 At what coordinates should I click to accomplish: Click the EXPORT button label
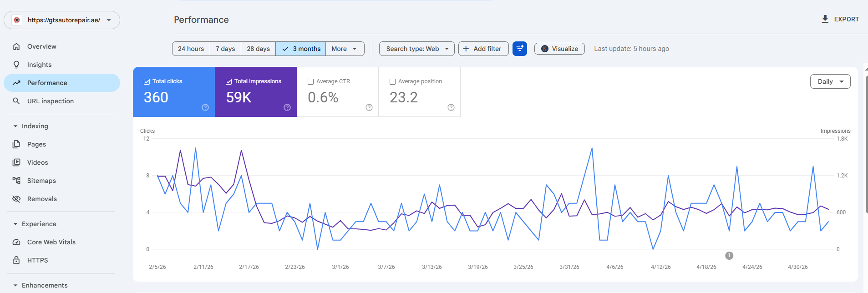tap(846, 19)
